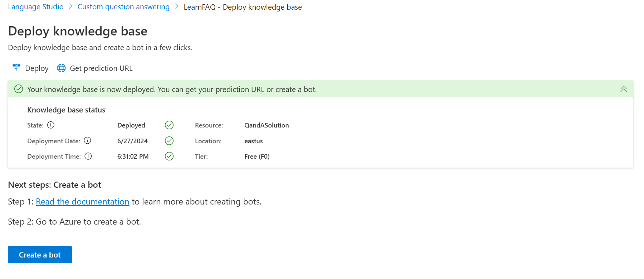Select the LearnFAQ - Deploy knowledge base breadcrumb
644x279 pixels.
tap(243, 7)
